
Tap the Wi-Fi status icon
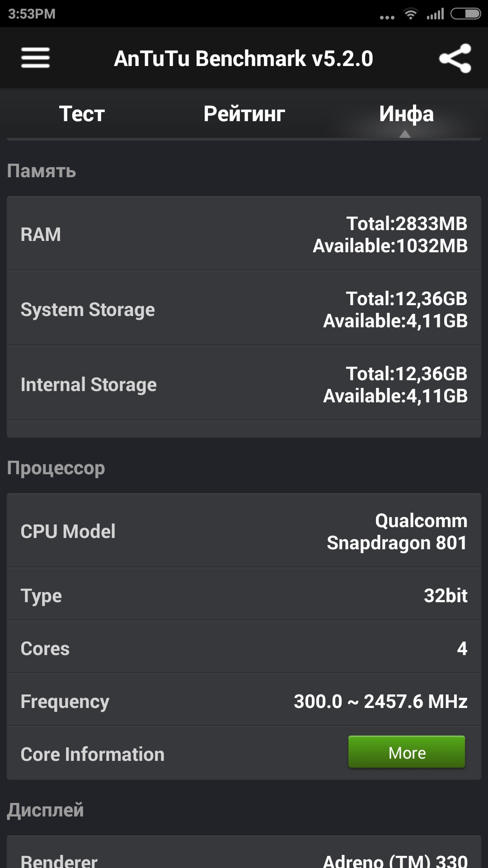pyautogui.click(x=410, y=14)
